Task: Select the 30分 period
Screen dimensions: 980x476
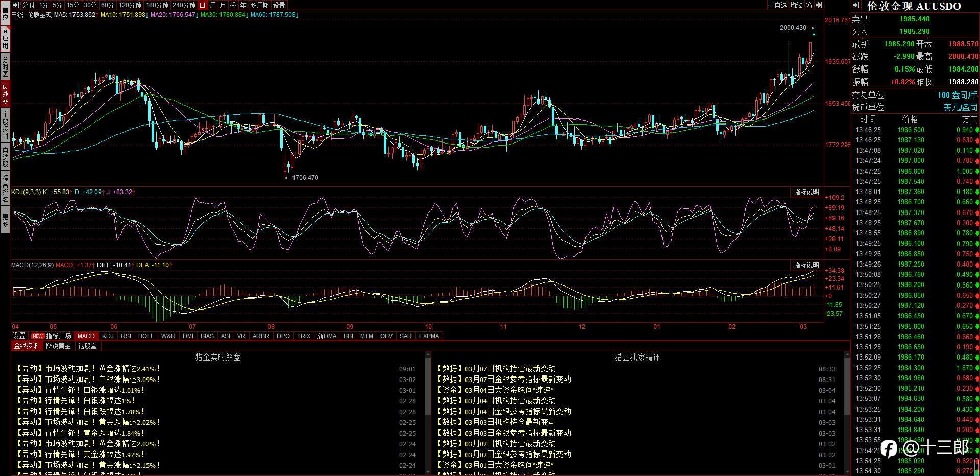Action: [90, 5]
